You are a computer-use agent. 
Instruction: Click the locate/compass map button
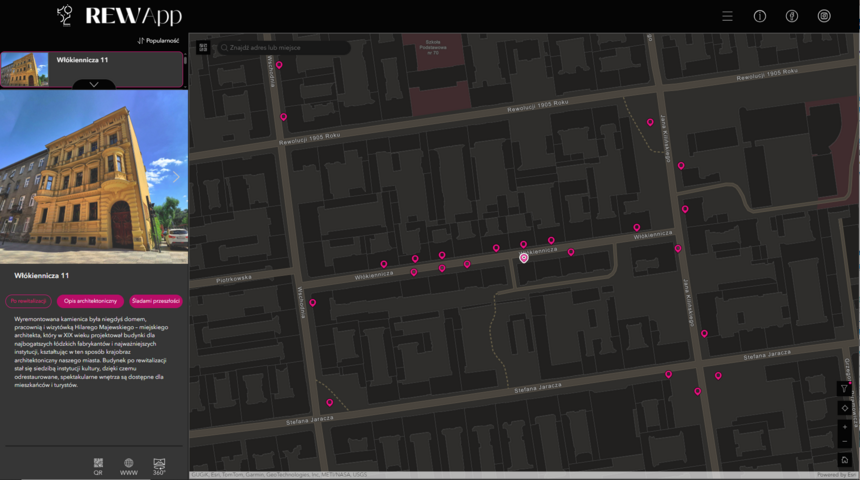tap(845, 408)
